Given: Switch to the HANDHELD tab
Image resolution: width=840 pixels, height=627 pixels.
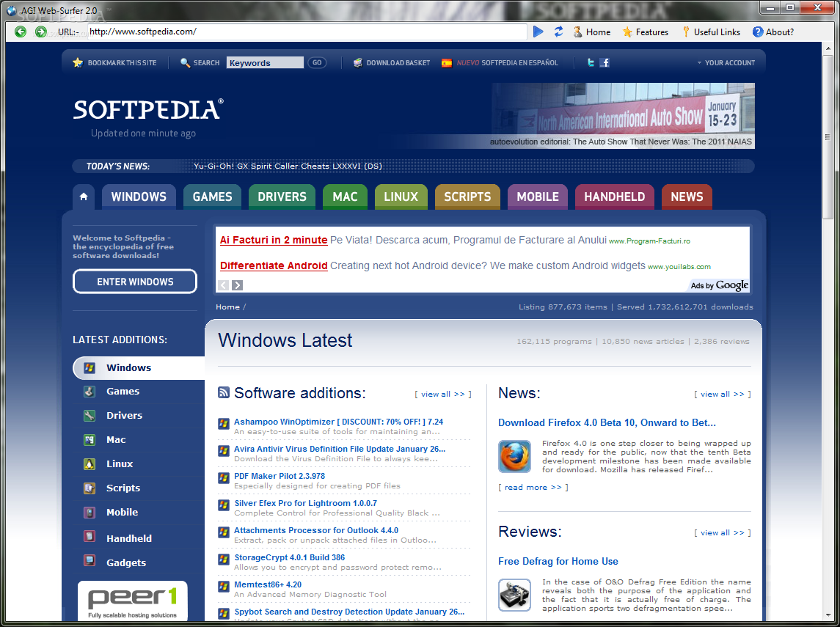Looking at the screenshot, I should coord(615,197).
